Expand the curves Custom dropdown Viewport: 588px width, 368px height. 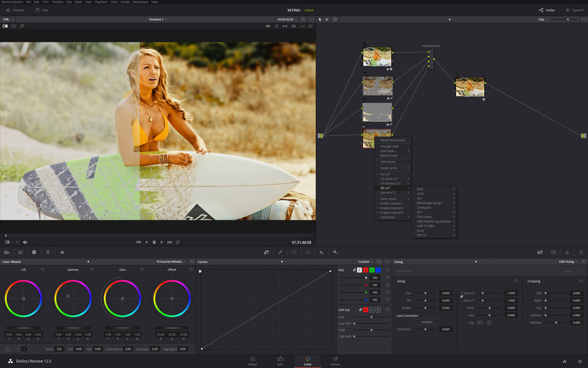pos(366,261)
